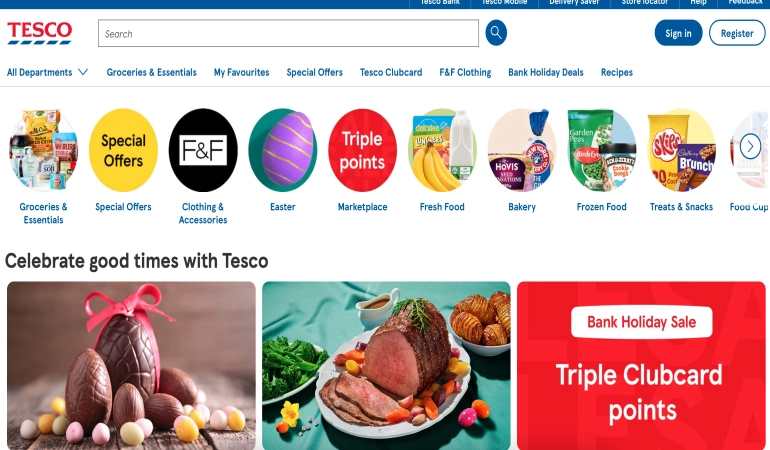Open the Bank Holiday Deals menu item
Viewport: 770px width, 450px height.
click(x=546, y=72)
